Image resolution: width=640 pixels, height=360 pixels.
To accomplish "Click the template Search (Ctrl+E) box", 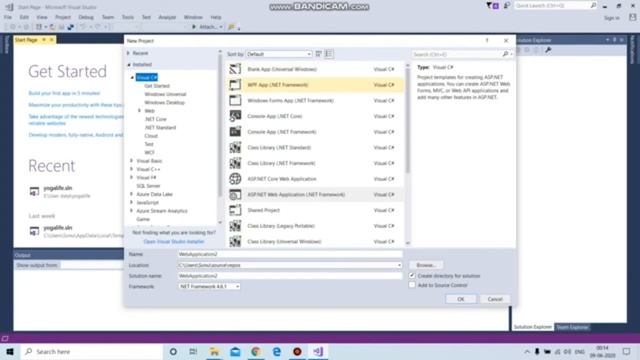I will (x=456, y=54).
